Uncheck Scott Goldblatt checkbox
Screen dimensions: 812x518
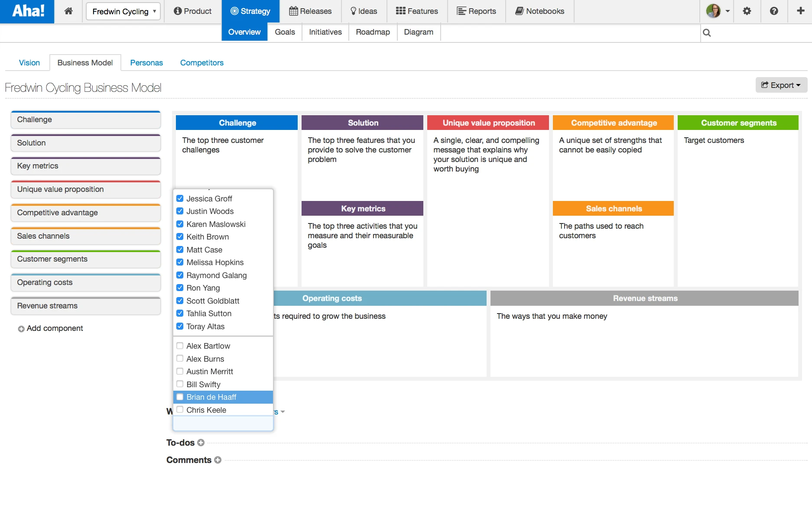(180, 301)
